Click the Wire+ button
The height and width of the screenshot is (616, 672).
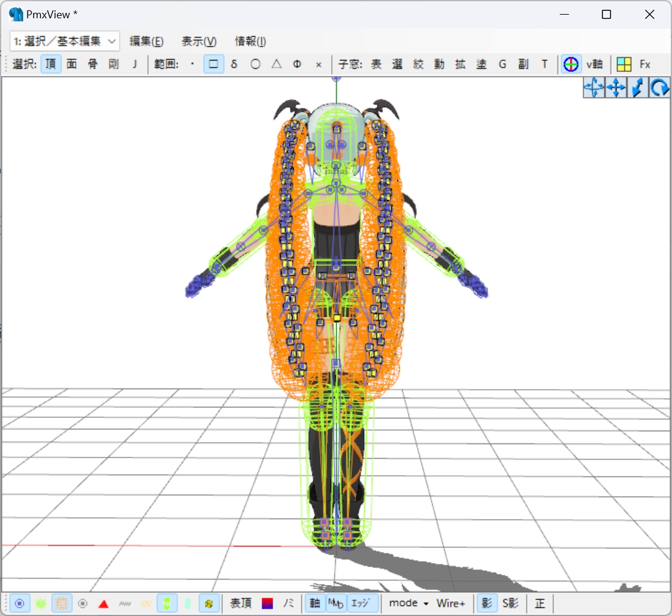[451, 604]
